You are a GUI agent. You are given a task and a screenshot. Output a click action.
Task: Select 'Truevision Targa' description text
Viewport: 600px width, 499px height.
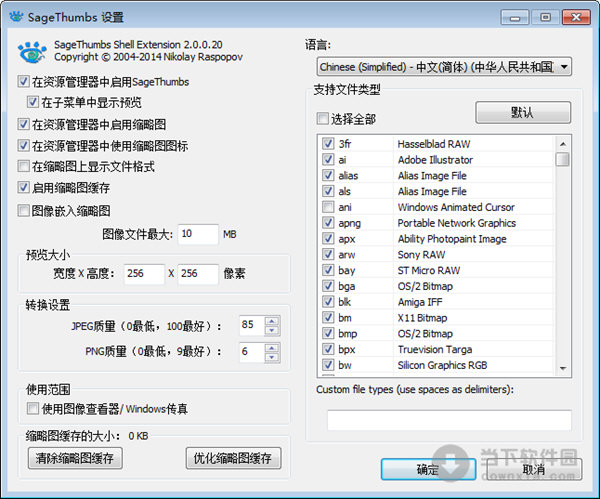pos(435,349)
